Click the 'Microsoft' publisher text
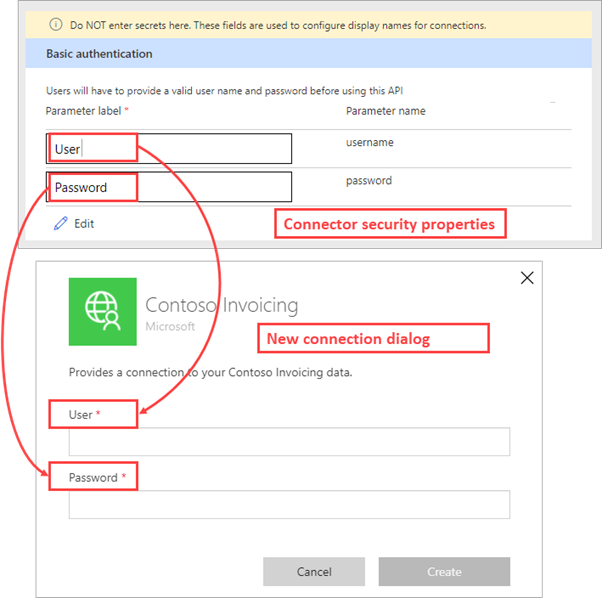The width and height of the screenshot is (602, 598). click(x=170, y=326)
